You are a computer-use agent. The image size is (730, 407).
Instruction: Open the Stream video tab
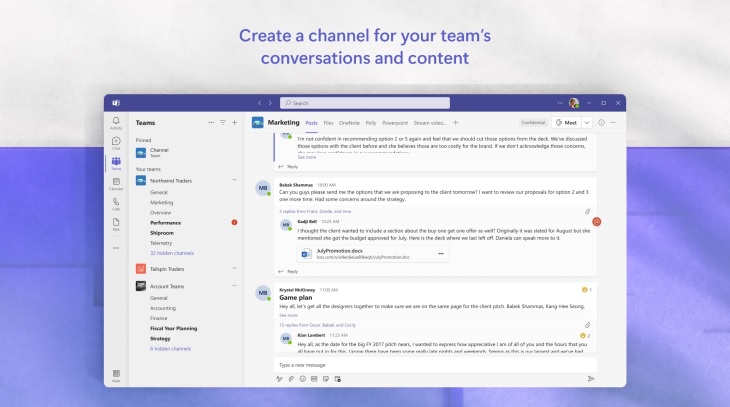click(430, 123)
